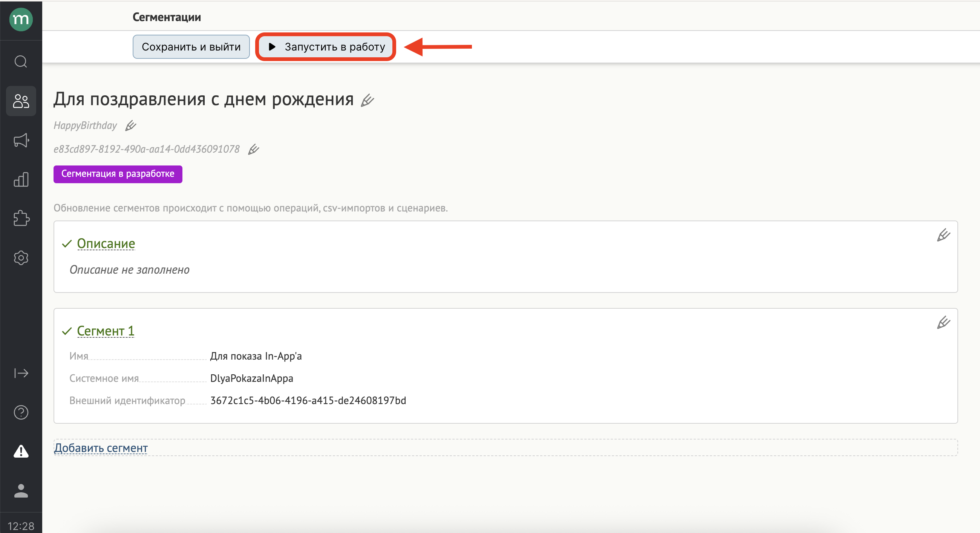Open reports bar chart icon in sidebar
Screen dimensions: 980x533
(21, 179)
